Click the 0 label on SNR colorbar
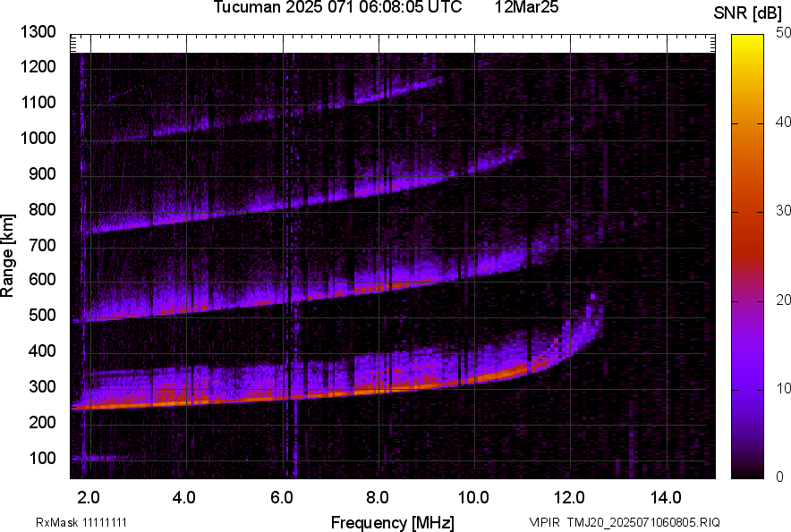This screenshot has width=791, height=532. point(779,477)
